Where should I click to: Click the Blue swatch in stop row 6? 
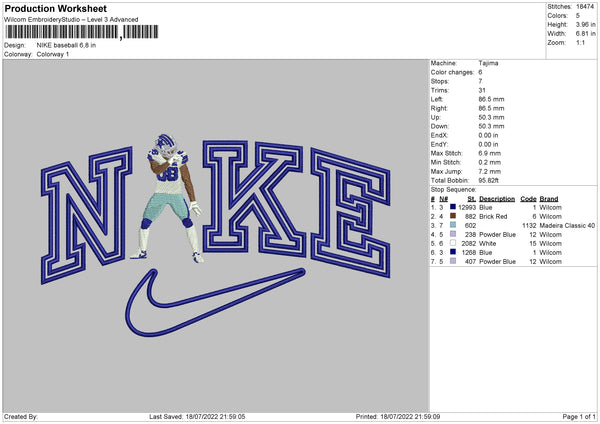pos(453,252)
